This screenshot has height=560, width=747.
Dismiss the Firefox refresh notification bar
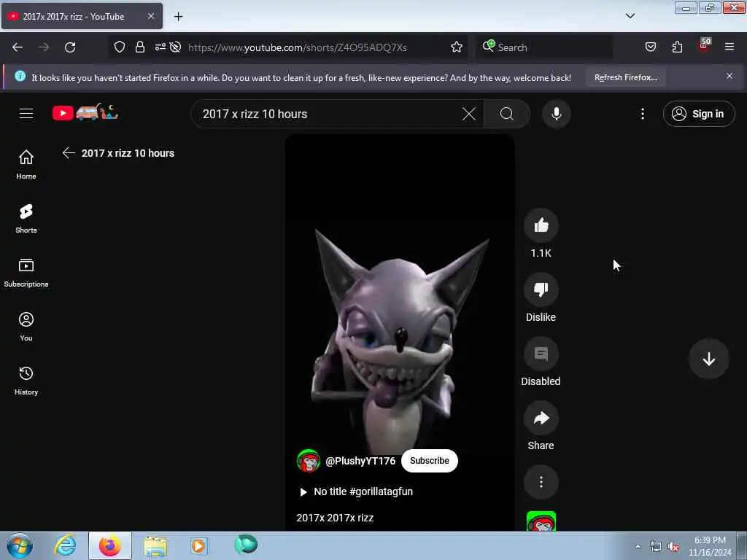[x=729, y=76]
